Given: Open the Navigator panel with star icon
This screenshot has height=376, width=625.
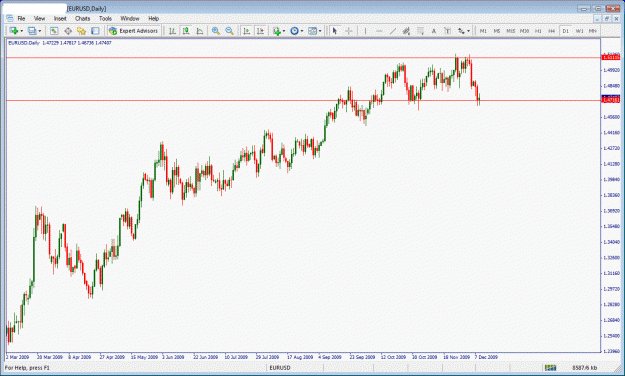Looking at the screenshot, I should [82, 31].
